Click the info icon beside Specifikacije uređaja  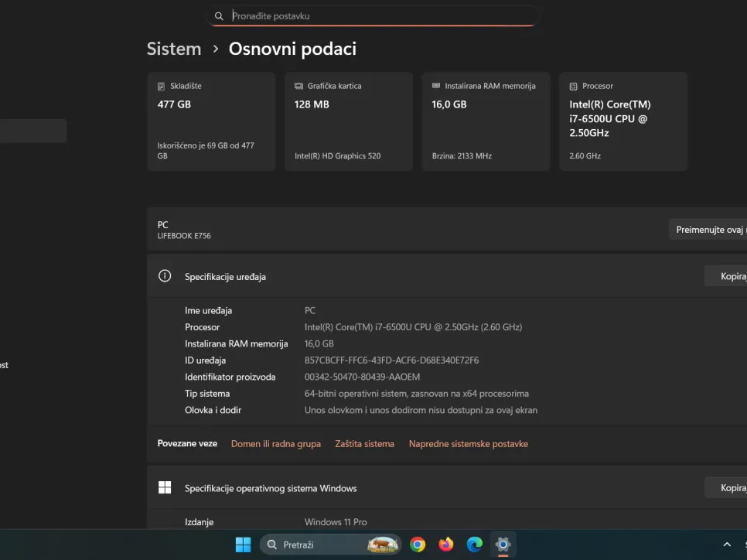coord(165,276)
